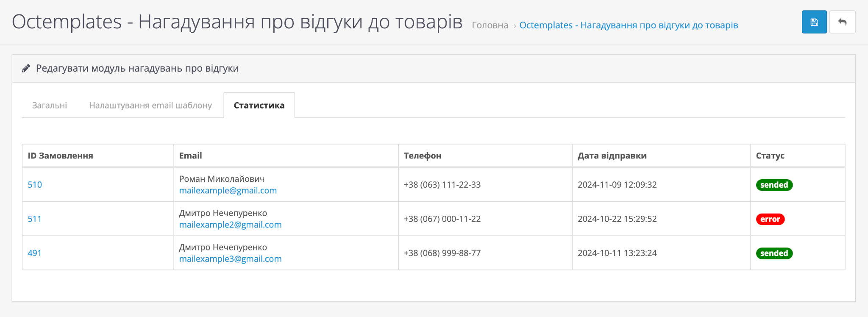Click the sended badge for order 491
The height and width of the screenshot is (317, 868).
click(x=774, y=253)
